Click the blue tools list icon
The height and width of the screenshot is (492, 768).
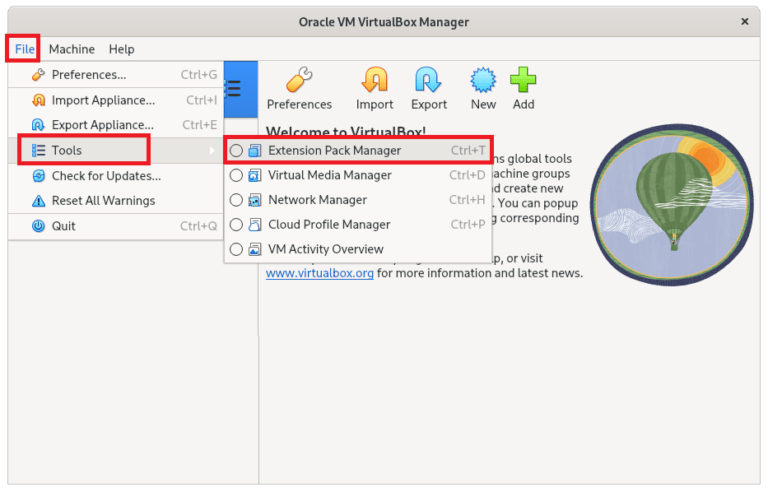click(x=234, y=89)
